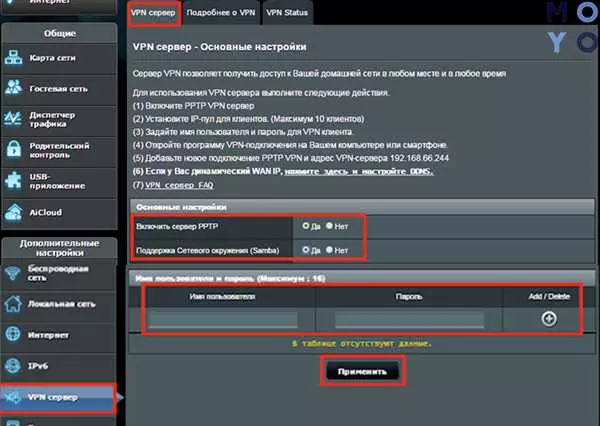Select Да for Включить сервер PPTP
The image size is (600, 426).
[305, 226]
